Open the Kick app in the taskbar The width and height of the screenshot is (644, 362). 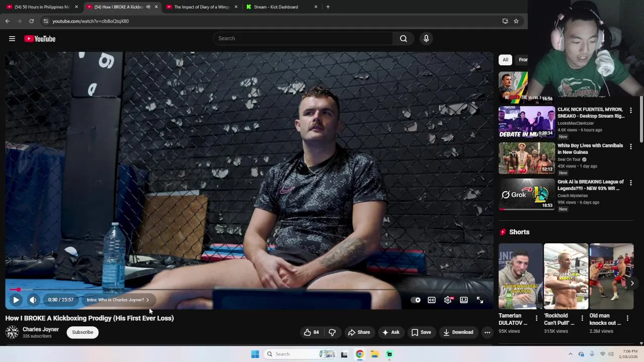[x=389, y=354]
